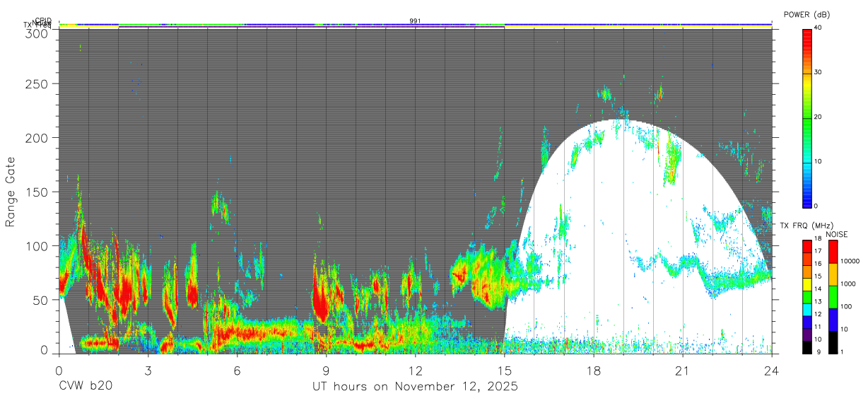Click the TX FRQ (MHz) color scale
868x401 pixels.
click(807, 296)
